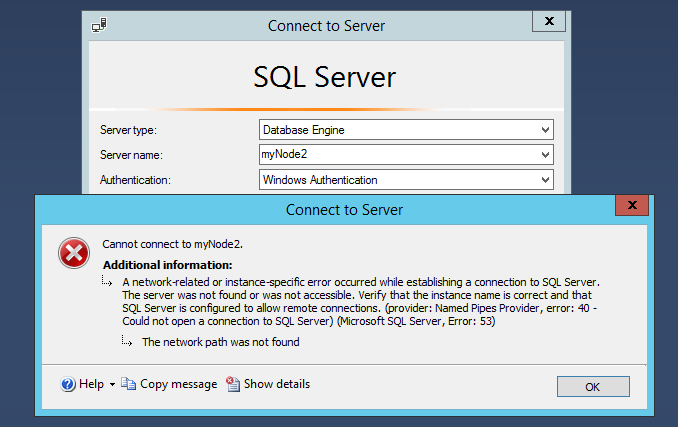Close the background Connect to Server window
This screenshot has width=678, height=427.
547,22
